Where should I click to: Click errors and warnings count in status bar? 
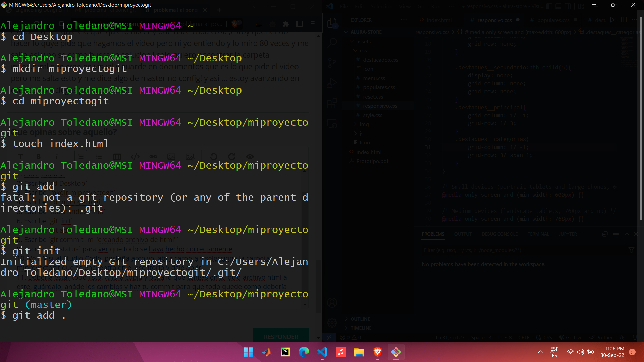click(x=351, y=337)
